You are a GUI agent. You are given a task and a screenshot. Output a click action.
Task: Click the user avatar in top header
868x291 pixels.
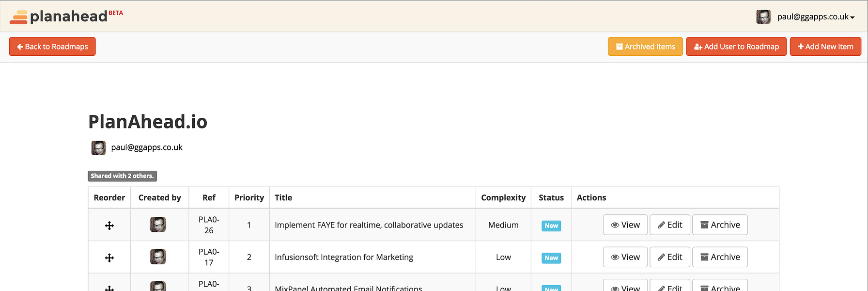click(x=763, y=16)
